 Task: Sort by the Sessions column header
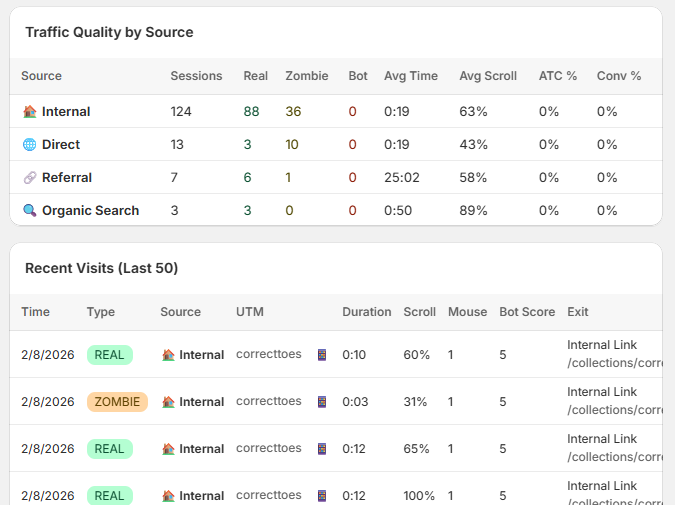tap(196, 76)
